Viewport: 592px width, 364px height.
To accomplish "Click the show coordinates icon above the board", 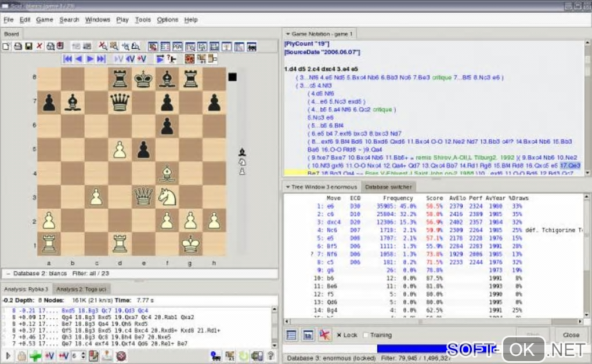I will (201, 59).
